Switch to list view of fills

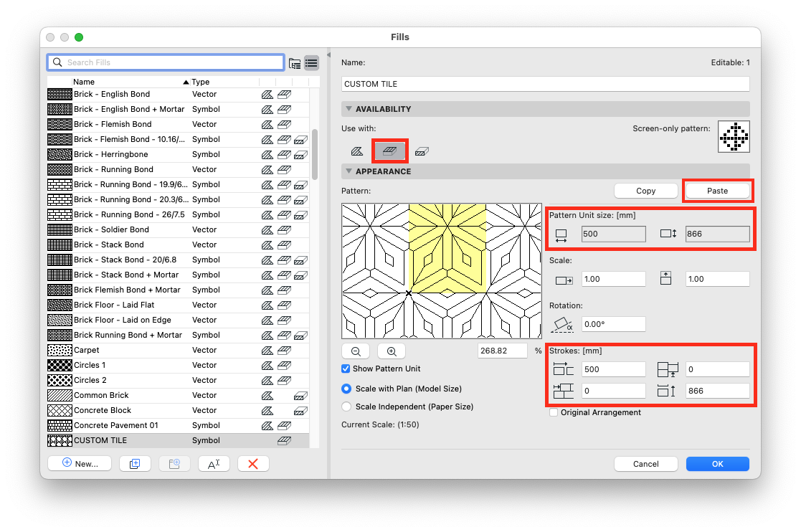pyautogui.click(x=312, y=63)
